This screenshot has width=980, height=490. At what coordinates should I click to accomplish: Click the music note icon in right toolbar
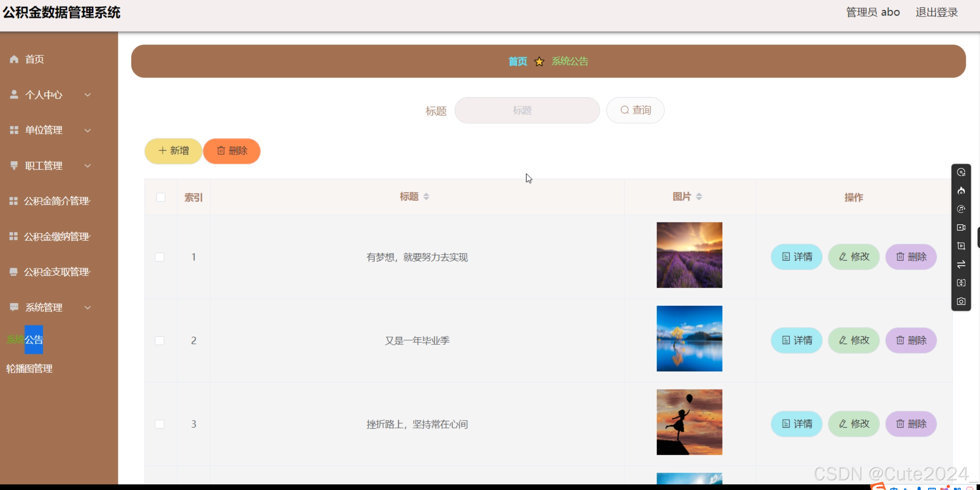961,209
